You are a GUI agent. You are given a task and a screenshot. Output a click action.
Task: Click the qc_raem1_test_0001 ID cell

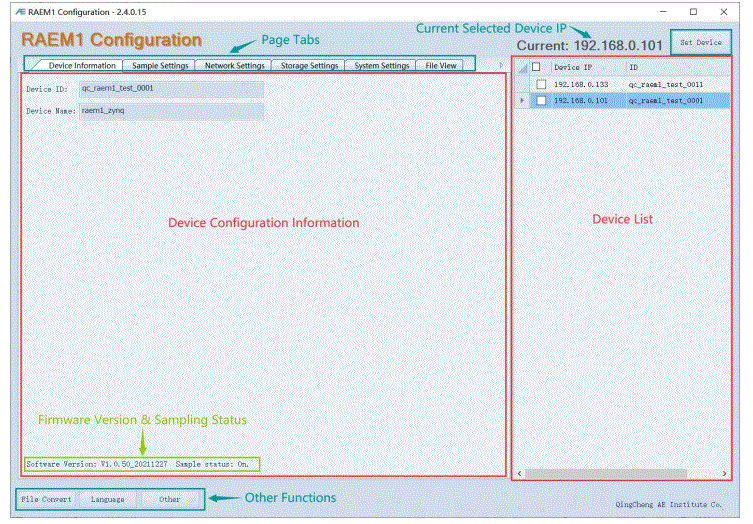pyautogui.click(x=678, y=100)
